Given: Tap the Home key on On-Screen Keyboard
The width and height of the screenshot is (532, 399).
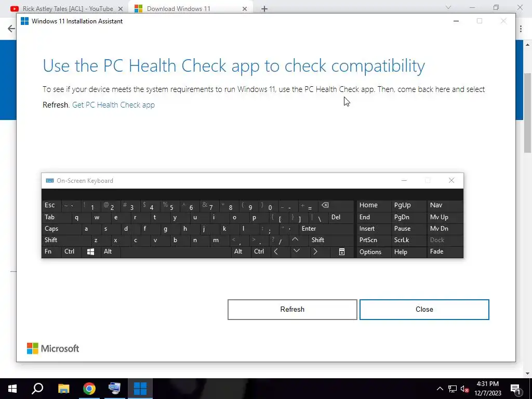Looking at the screenshot, I should pos(374,205).
